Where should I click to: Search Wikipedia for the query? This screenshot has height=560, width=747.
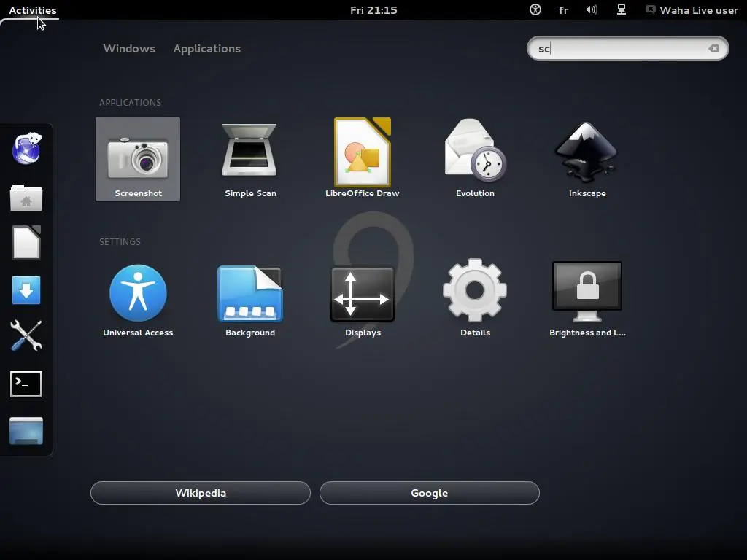201,493
